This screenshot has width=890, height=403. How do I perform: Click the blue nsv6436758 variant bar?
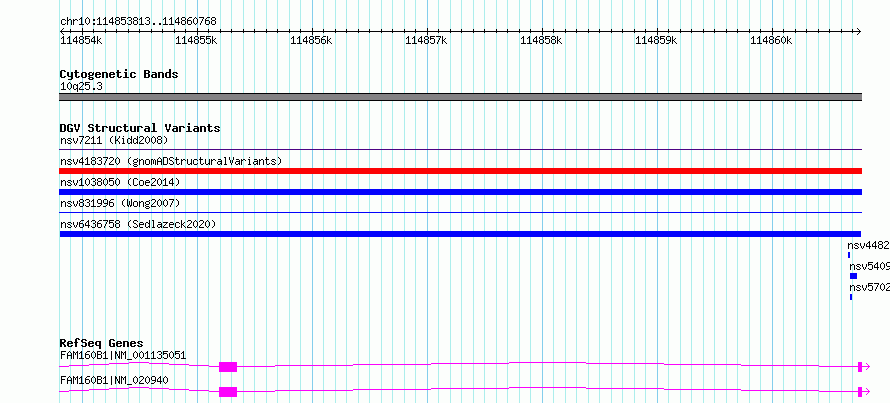pos(460,234)
